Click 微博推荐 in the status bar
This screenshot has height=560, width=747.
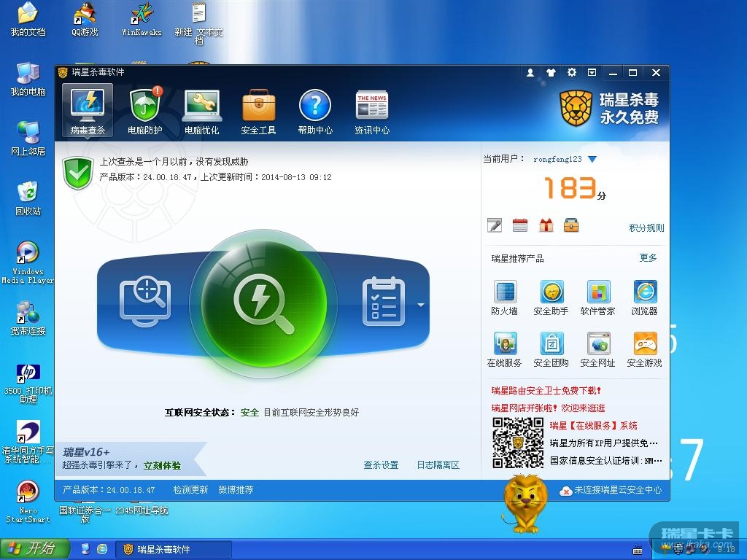[236, 490]
